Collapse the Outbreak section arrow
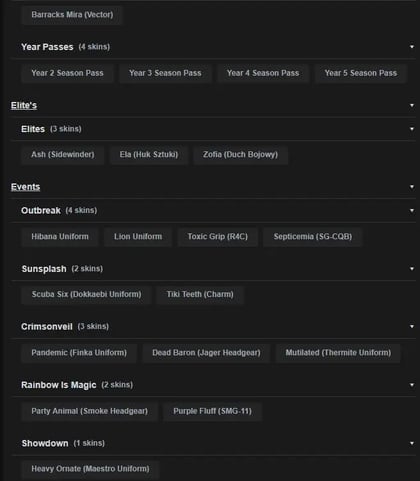The image size is (420, 481). pos(412,211)
